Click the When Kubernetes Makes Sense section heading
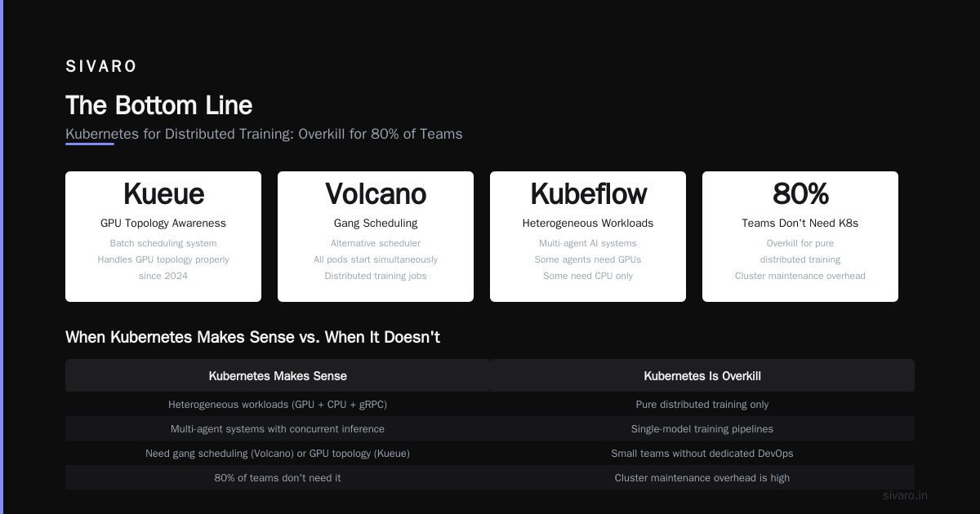Image resolution: width=980 pixels, height=514 pixels. pyautogui.click(x=252, y=337)
